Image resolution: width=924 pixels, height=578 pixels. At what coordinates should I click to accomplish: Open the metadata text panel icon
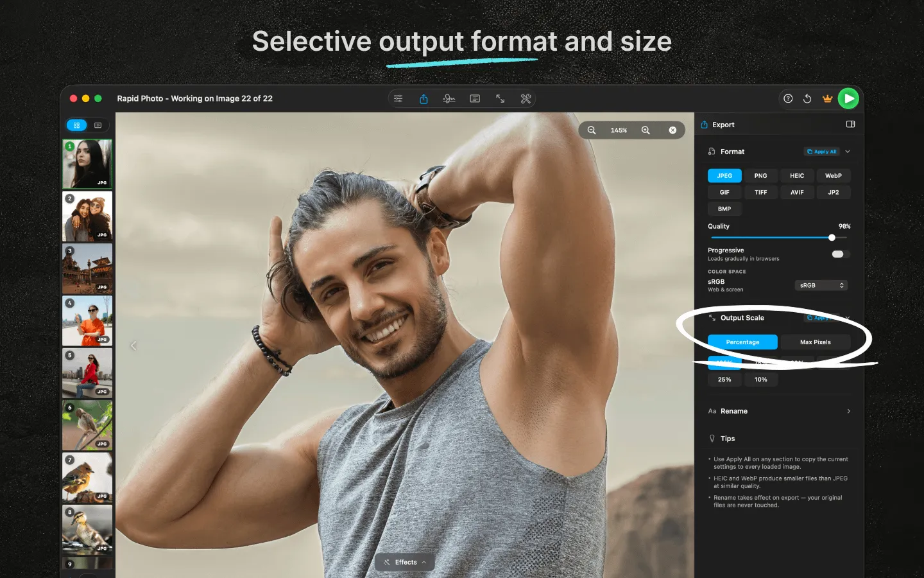click(x=475, y=98)
